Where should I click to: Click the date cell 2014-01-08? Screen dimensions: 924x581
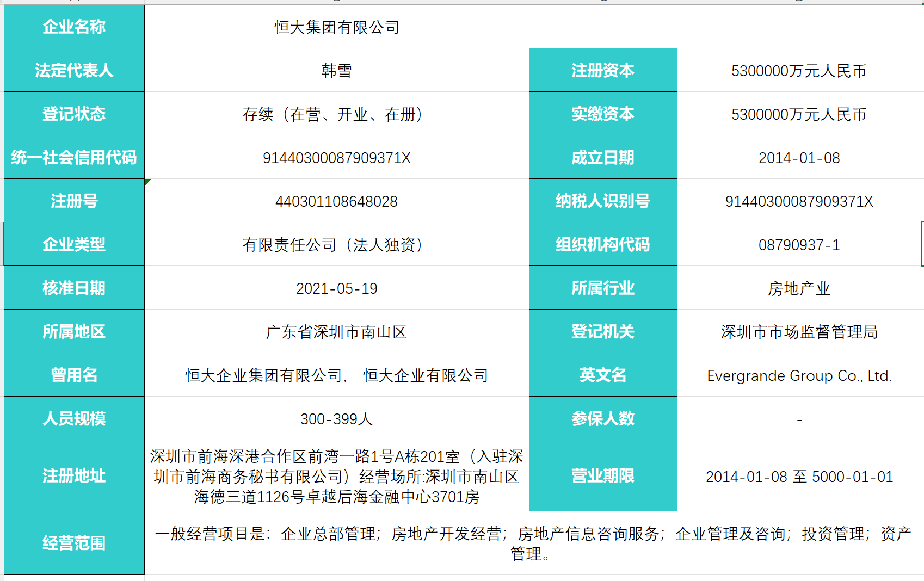(x=799, y=157)
